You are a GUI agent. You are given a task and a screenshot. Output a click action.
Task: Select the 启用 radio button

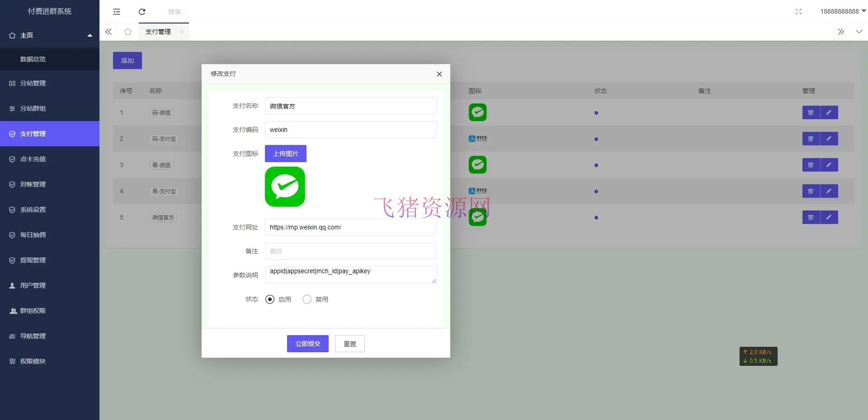click(270, 299)
